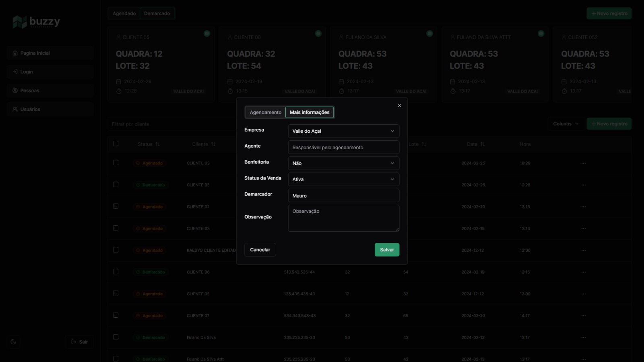Open Pessoas in the sidebar
Image resolution: width=644 pixels, height=362 pixels.
tap(30, 90)
